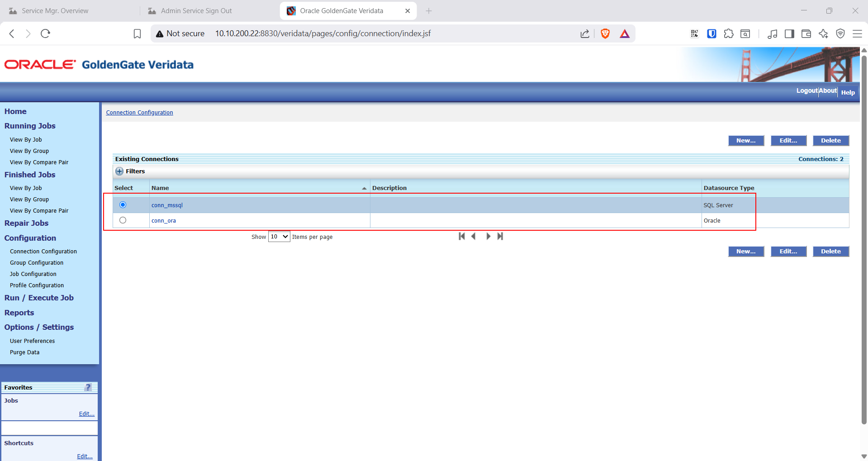
Task: Open the extensions puzzle piece menu
Action: tap(729, 33)
